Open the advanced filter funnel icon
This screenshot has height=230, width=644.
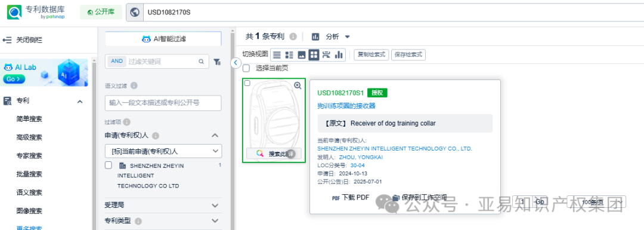217,62
